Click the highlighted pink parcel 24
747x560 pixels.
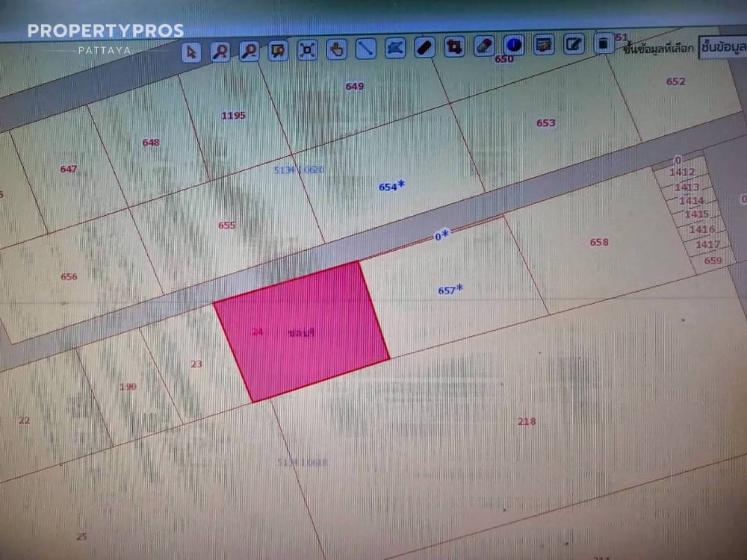[x=303, y=332]
